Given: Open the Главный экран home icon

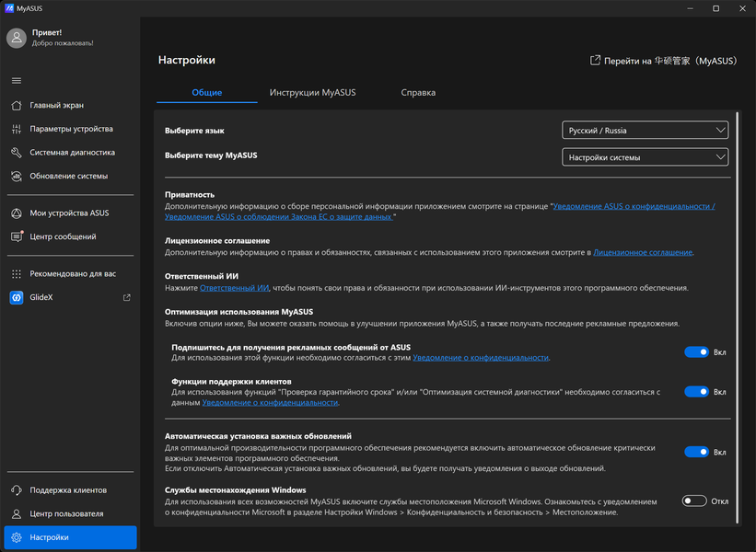Looking at the screenshot, I should tap(17, 105).
